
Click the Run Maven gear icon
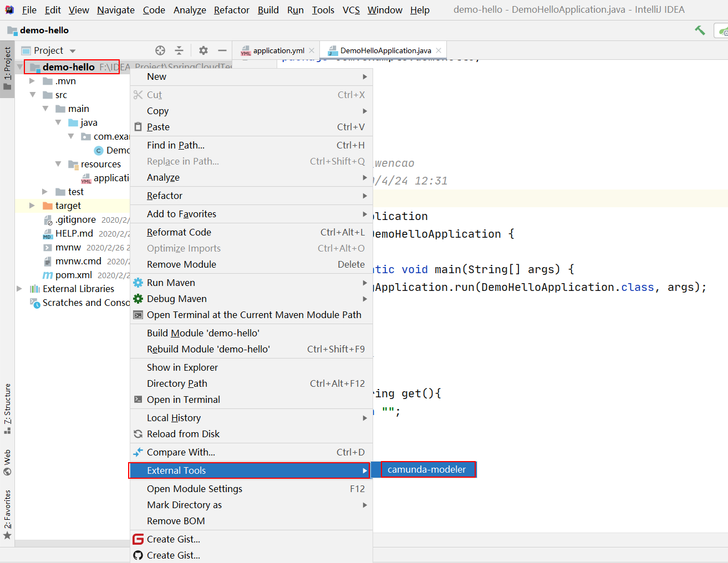(x=138, y=283)
